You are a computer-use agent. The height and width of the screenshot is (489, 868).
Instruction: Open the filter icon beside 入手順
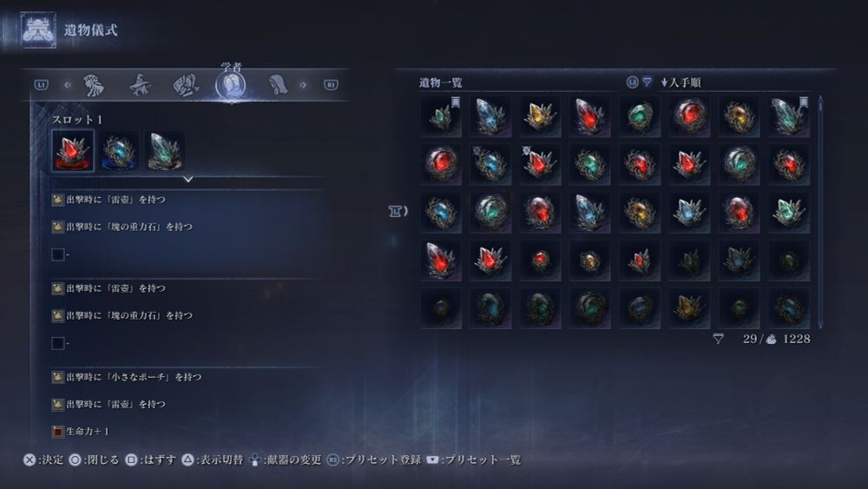[x=647, y=83]
